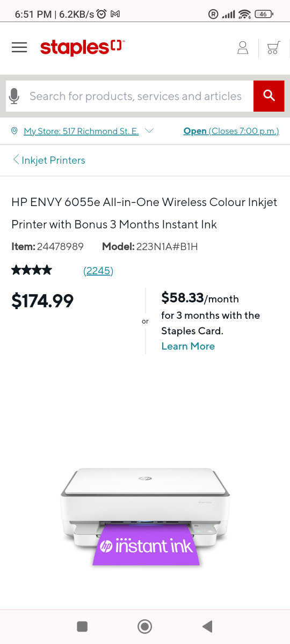Open the user account icon

(243, 48)
